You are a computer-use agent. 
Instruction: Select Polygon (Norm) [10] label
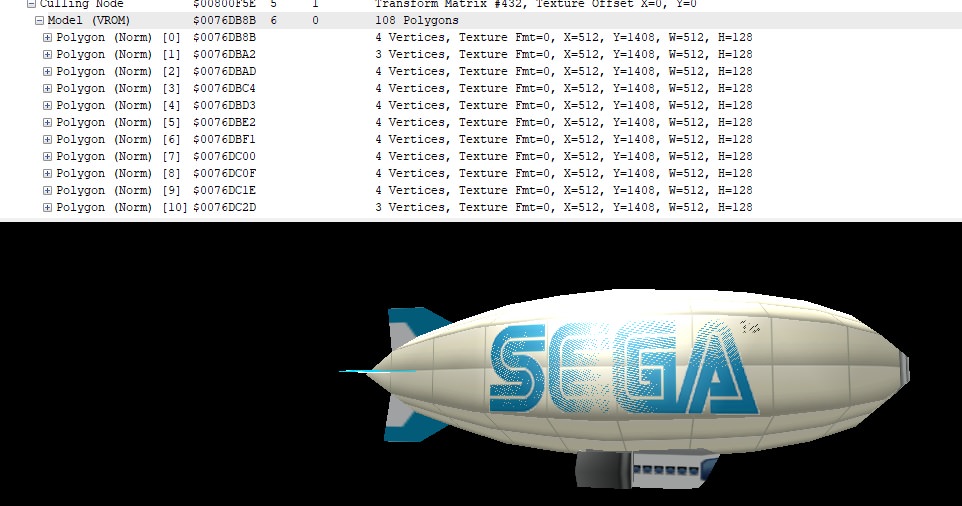(121, 208)
